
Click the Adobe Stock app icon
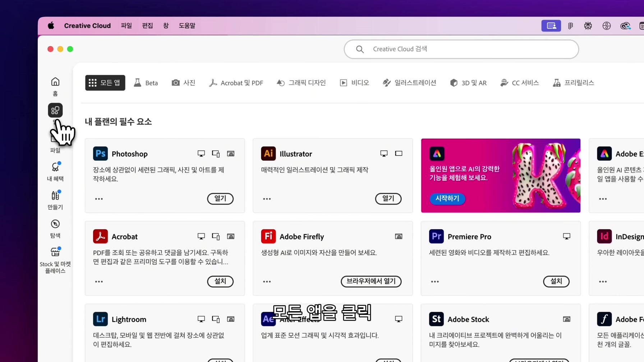click(436, 319)
